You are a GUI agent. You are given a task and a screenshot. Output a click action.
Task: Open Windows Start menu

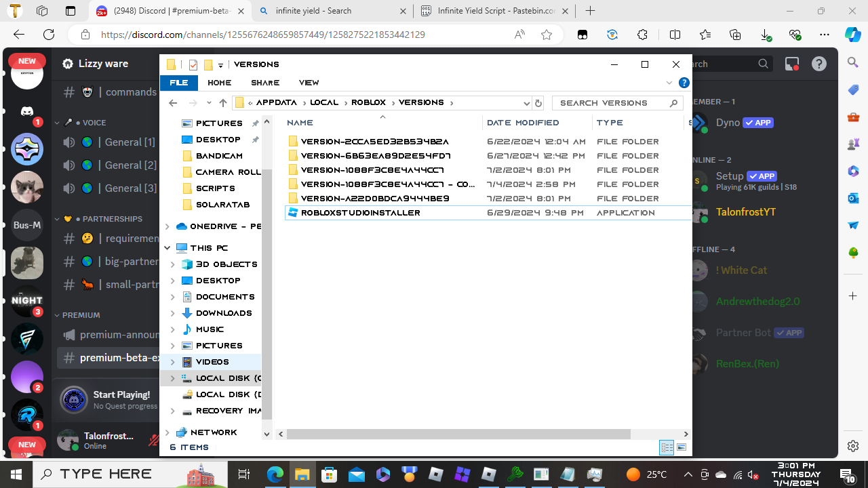click(x=16, y=474)
